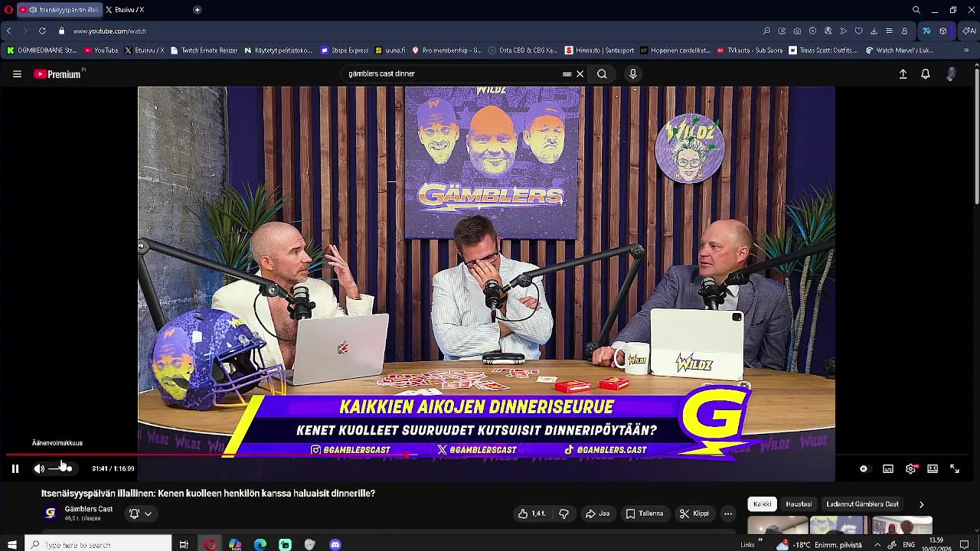Seek on the red video progress bar

click(486, 455)
